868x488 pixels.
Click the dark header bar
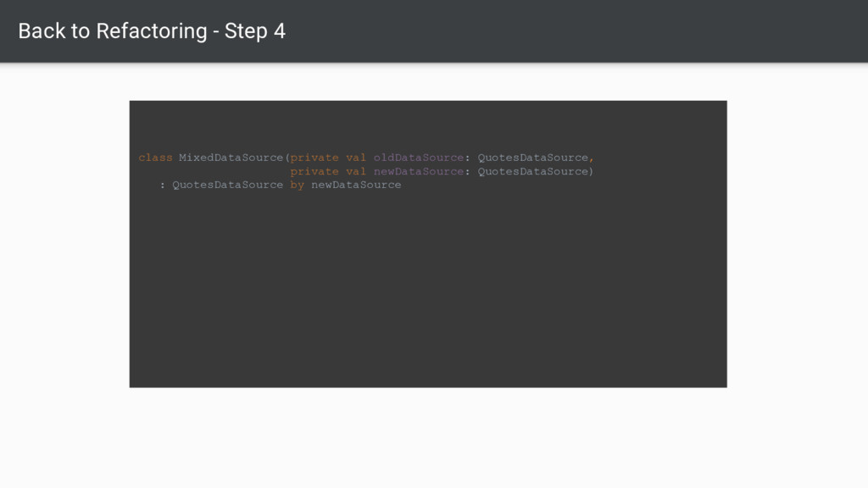434,31
